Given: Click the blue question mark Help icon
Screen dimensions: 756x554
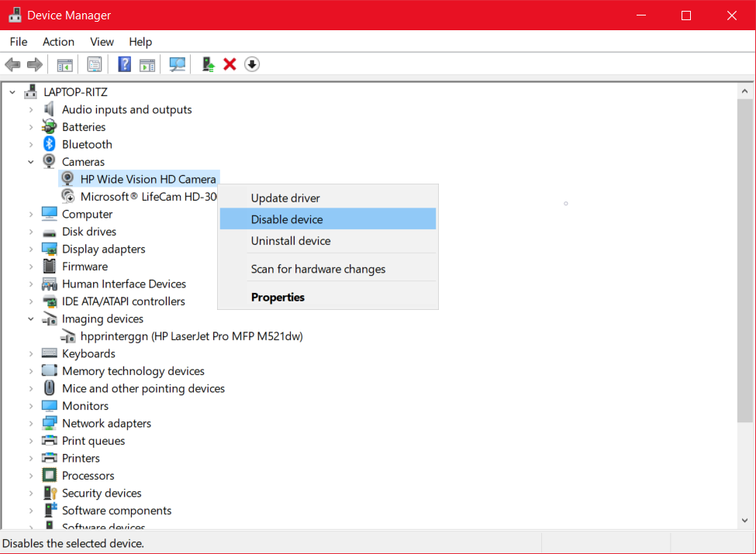Looking at the screenshot, I should [x=124, y=64].
